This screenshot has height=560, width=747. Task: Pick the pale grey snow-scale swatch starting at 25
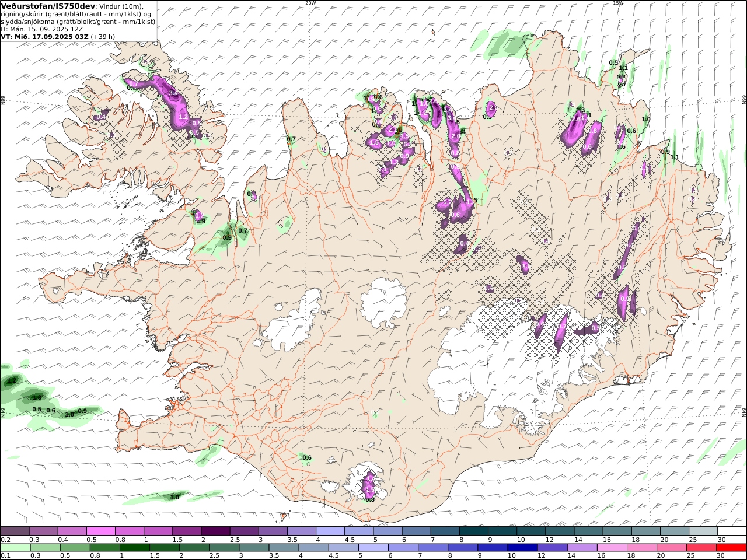703,531
